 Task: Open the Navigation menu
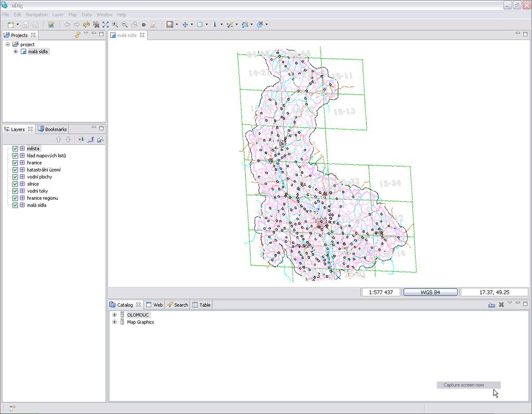coord(37,15)
